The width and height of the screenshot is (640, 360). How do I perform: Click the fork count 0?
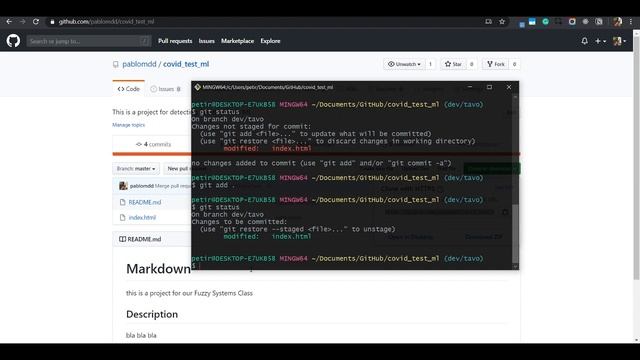pyautogui.click(x=514, y=64)
